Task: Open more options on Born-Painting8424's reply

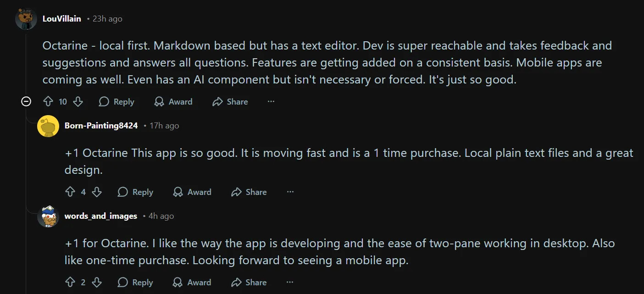Action: [290, 192]
